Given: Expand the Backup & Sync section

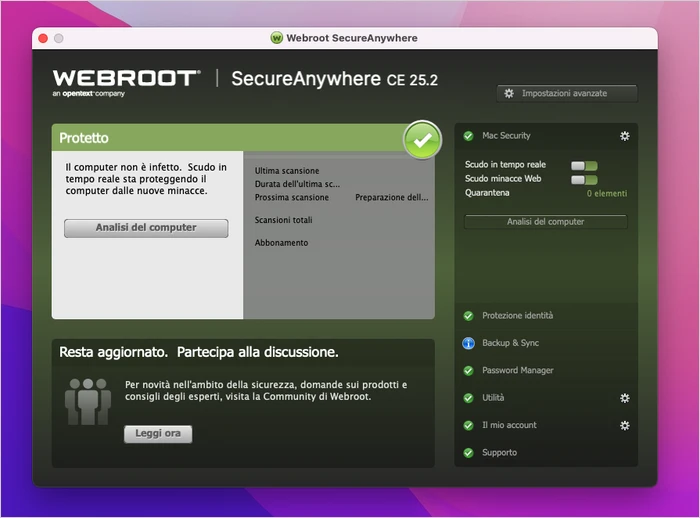Looking at the screenshot, I should pyautogui.click(x=510, y=343).
